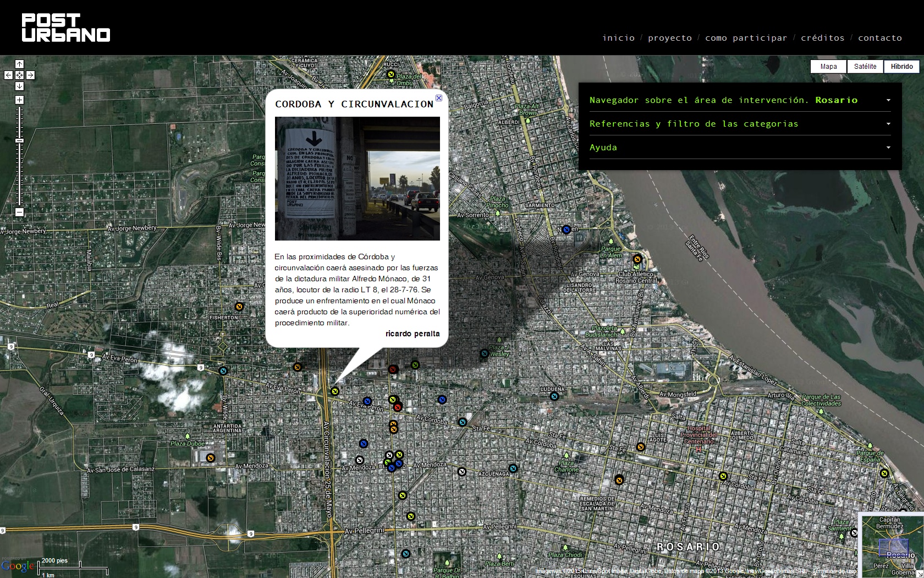Pan the map down with arrow
The width and height of the screenshot is (924, 578).
click(19, 86)
